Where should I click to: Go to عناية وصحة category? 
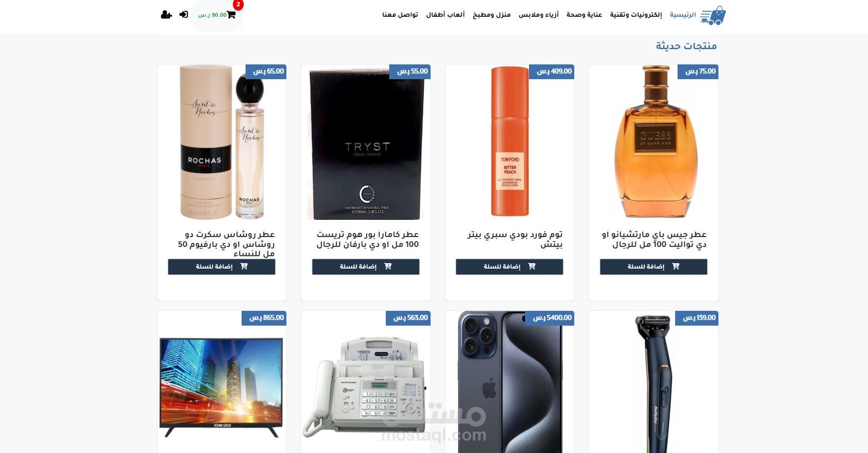click(x=584, y=15)
